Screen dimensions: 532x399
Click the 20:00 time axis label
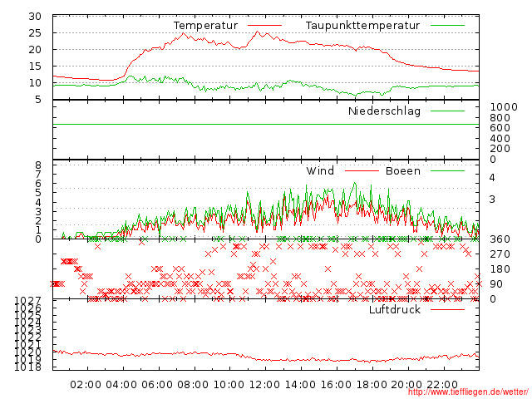point(406,385)
